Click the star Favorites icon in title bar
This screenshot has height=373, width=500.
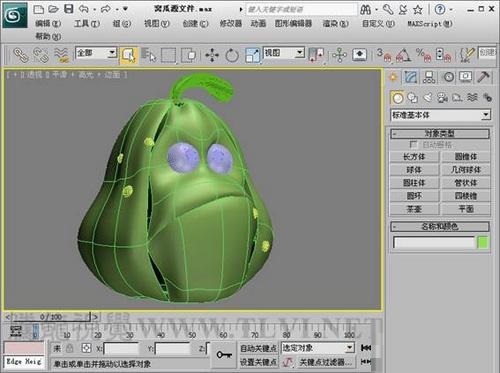pos(418,10)
